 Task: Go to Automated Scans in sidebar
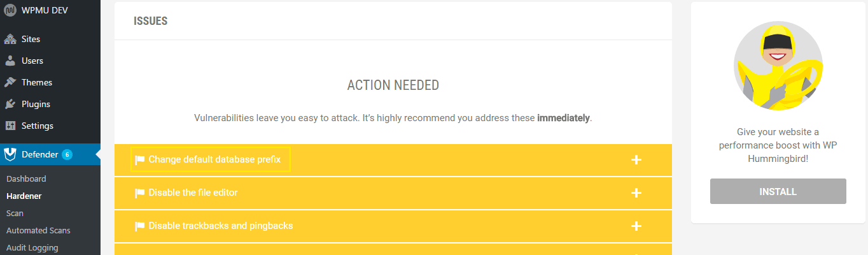(38, 231)
